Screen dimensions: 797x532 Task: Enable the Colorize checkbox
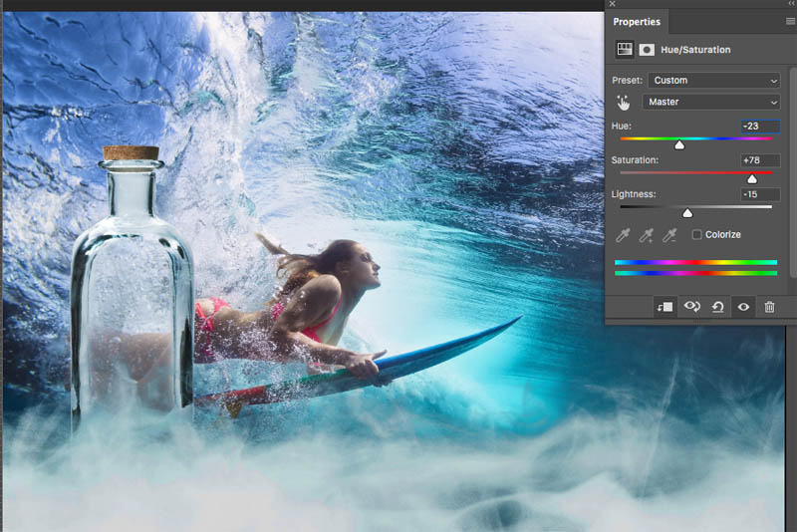tap(696, 235)
